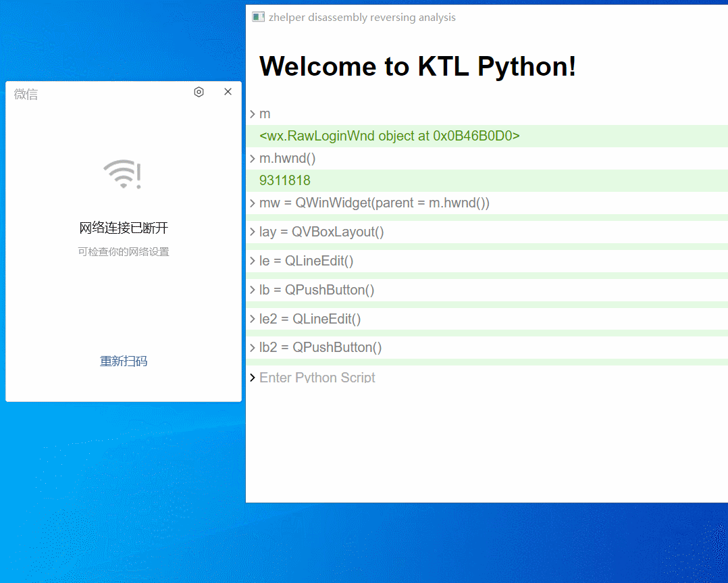Screen dimensions: 728x583
Task: Click the 'lb = QPushButton()' command text
Action: pyautogui.click(x=317, y=290)
